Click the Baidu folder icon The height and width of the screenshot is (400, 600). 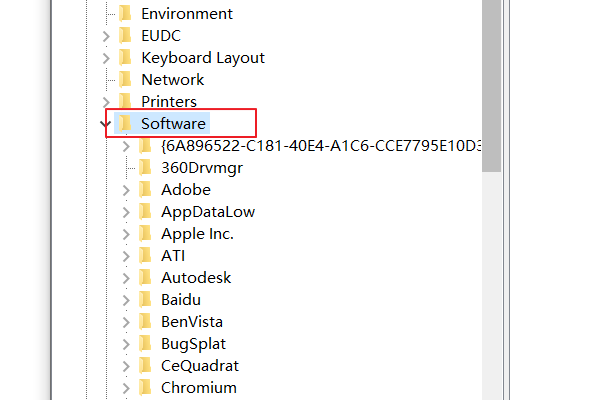[x=145, y=299]
